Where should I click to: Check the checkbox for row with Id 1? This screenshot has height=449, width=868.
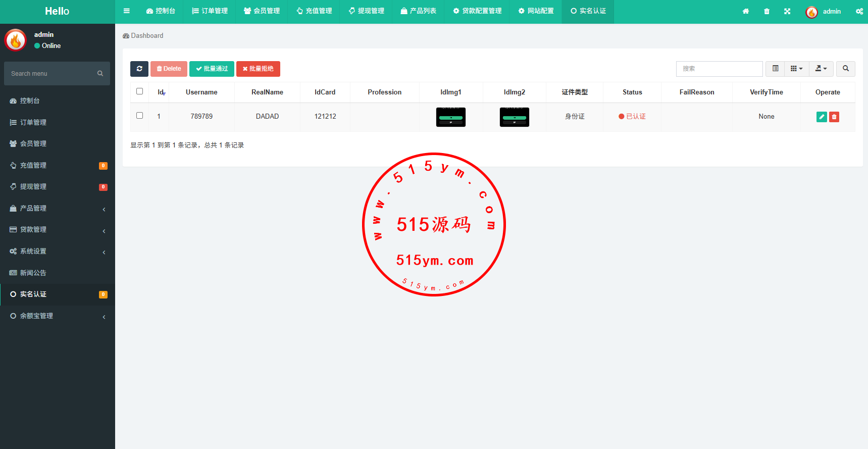[x=140, y=116]
